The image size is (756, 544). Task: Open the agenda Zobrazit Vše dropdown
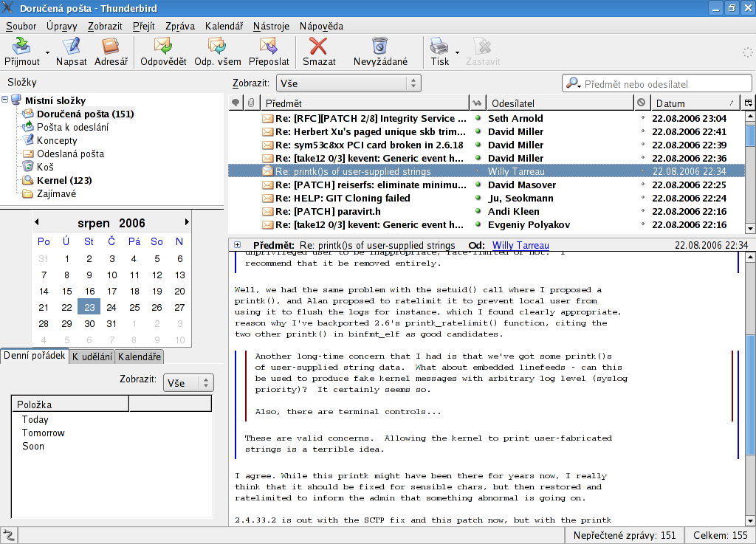(188, 383)
